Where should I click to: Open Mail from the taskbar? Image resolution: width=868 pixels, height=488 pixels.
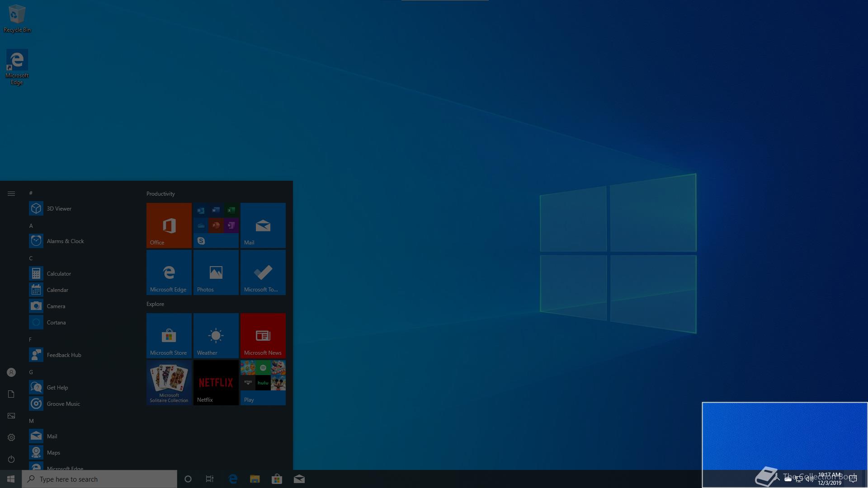(x=299, y=479)
